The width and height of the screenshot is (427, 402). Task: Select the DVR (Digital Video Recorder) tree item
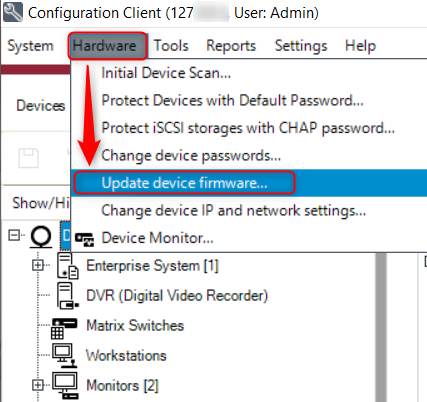(x=177, y=296)
